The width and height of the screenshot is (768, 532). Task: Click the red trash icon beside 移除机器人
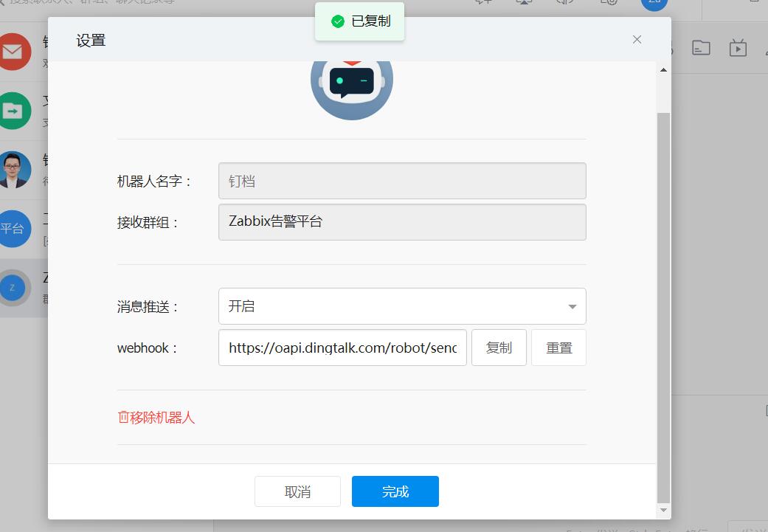(x=123, y=418)
